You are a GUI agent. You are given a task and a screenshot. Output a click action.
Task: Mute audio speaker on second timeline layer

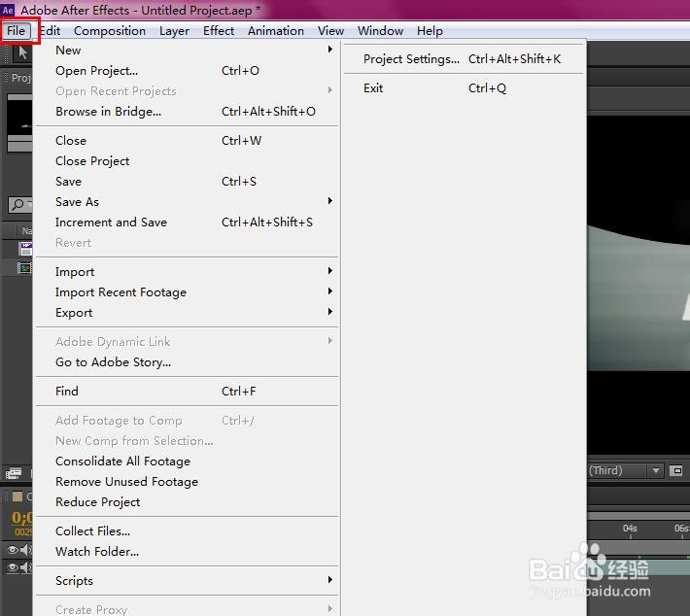pyautogui.click(x=25, y=567)
